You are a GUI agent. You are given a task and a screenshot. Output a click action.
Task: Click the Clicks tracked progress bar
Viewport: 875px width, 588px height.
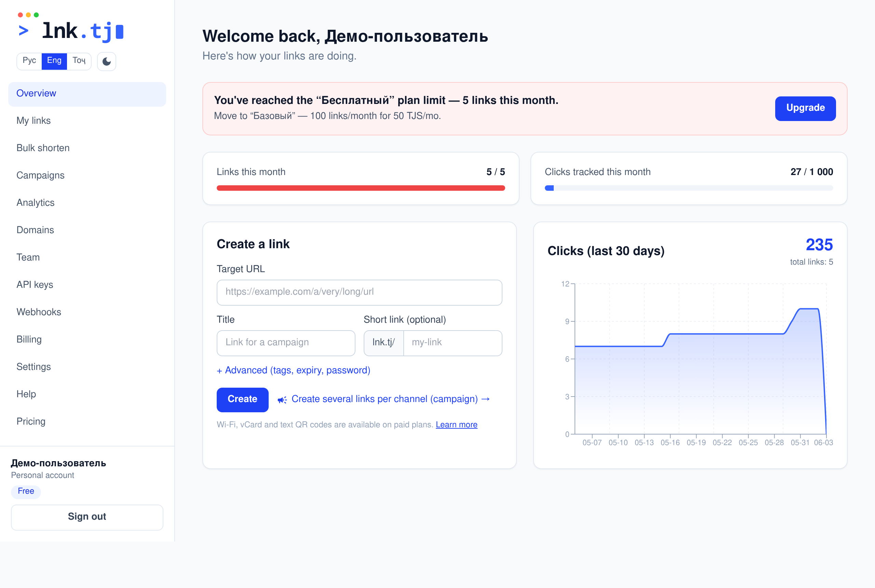click(x=689, y=188)
